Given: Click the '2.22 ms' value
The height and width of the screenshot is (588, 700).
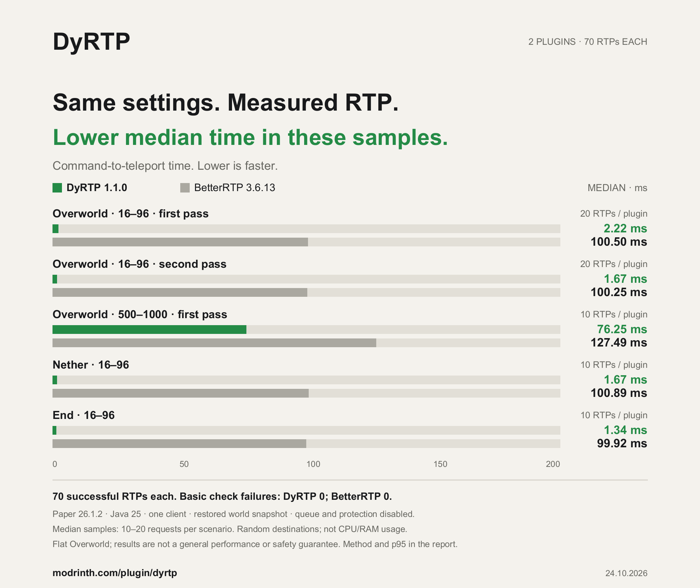Looking at the screenshot, I should click(625, 229).
